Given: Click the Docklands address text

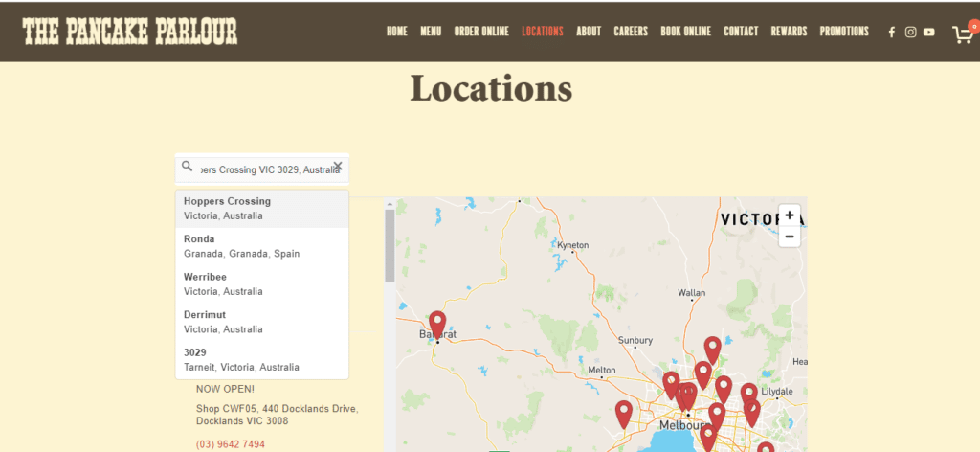Looking at the screenshot, I should pyautogui.click(x=278, y=415).
